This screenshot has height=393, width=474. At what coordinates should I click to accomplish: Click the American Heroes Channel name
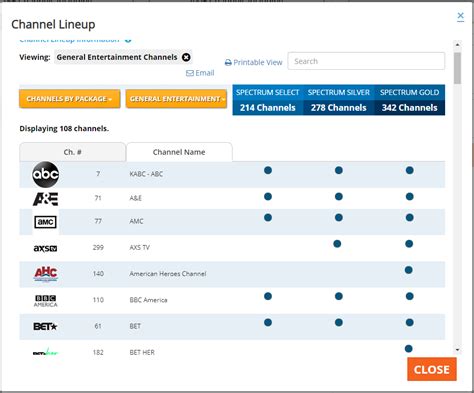click(168, 274)
